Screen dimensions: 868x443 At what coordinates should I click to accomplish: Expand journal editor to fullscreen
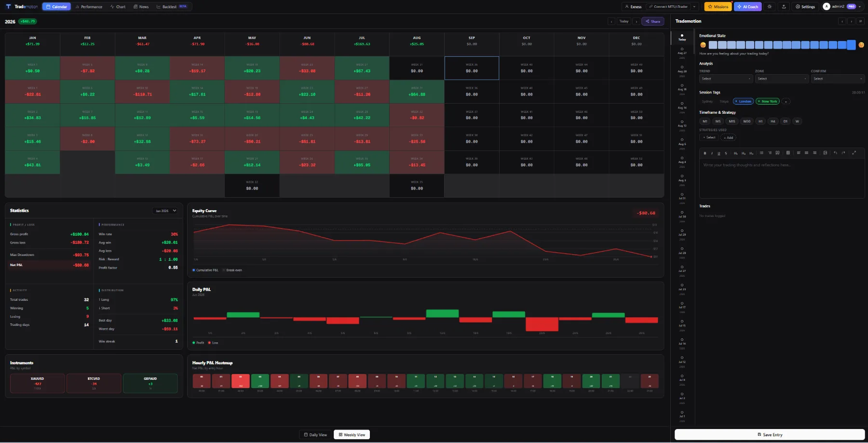click(854, 153)
